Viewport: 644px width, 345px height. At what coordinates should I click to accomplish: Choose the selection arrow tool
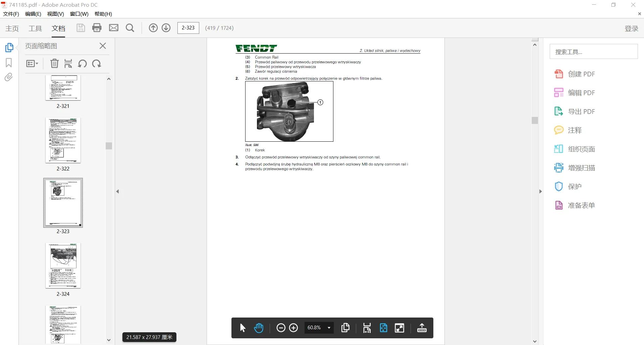(243, 328)
